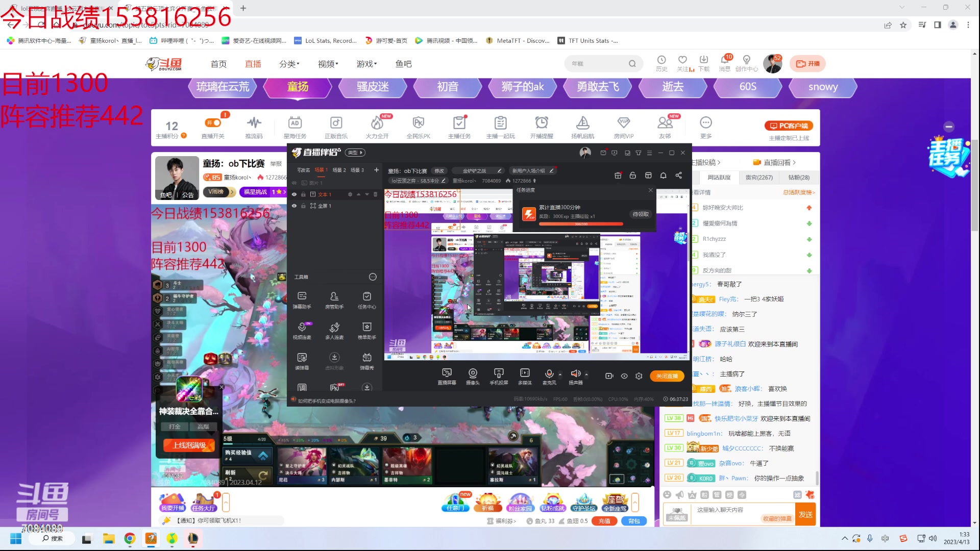The height and width of the screenshot is (551, 980).
Task: Expand the 类型 type dropdown in companion title
Action: coord(355,153)
